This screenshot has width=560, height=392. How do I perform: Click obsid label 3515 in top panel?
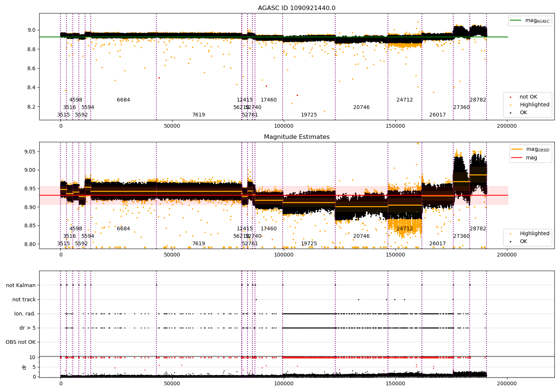pyautogui.click(x=63, y=115)
